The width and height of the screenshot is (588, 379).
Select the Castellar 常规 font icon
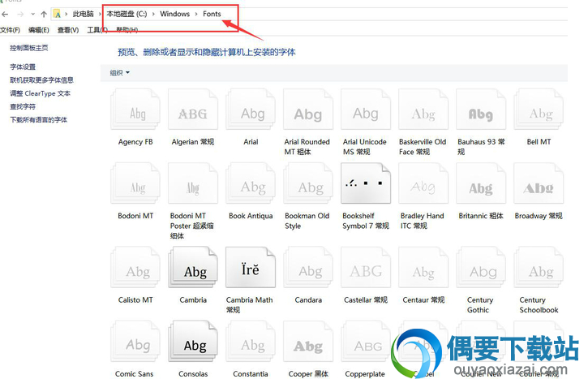366,267
